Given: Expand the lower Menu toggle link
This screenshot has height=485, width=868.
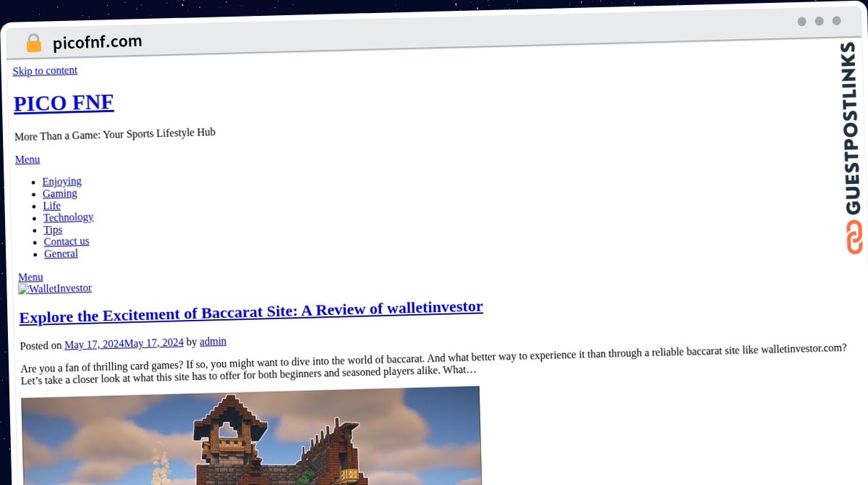Looking at the screenshot, I should (30, 277).
